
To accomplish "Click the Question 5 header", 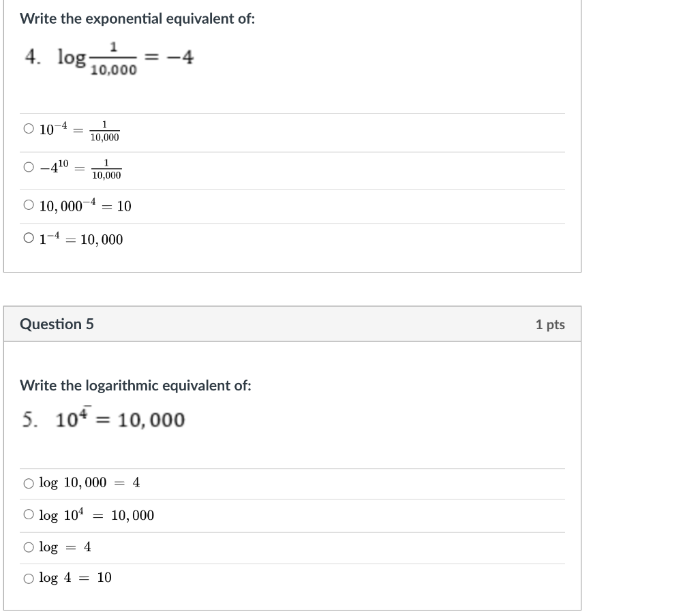I will click(x=57, y=324).
